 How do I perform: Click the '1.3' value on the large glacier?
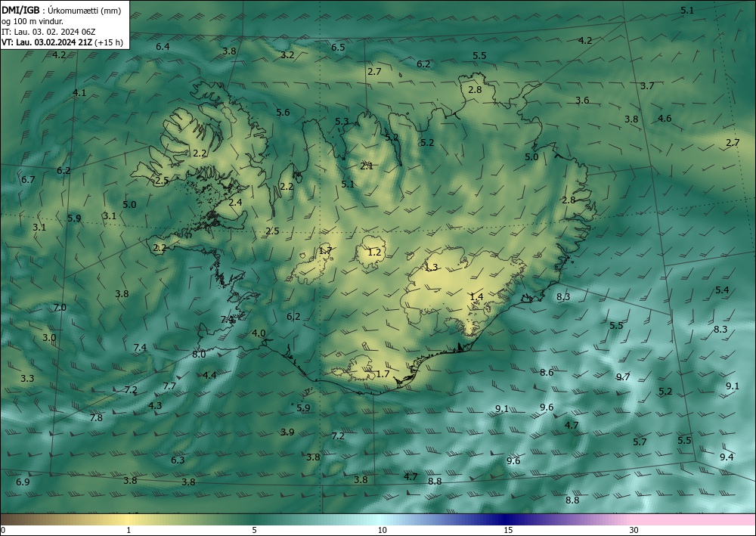431,267
